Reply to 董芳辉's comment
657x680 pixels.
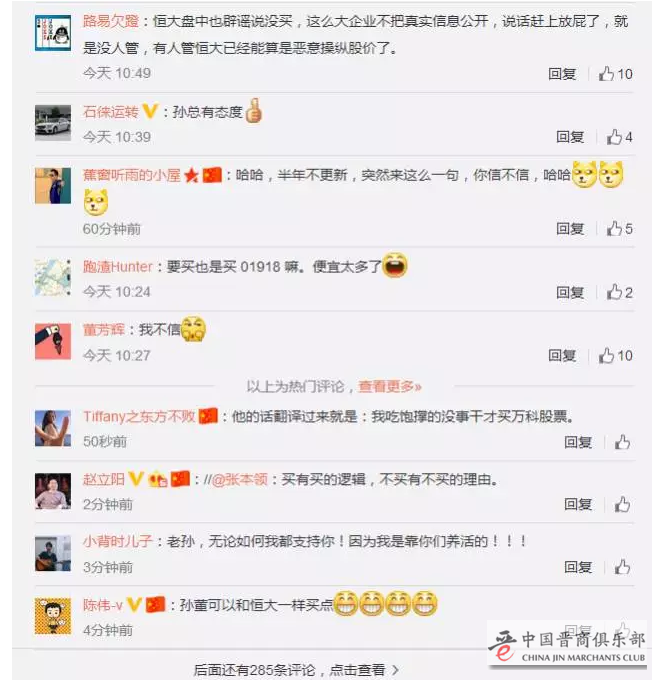coord(562,356)
